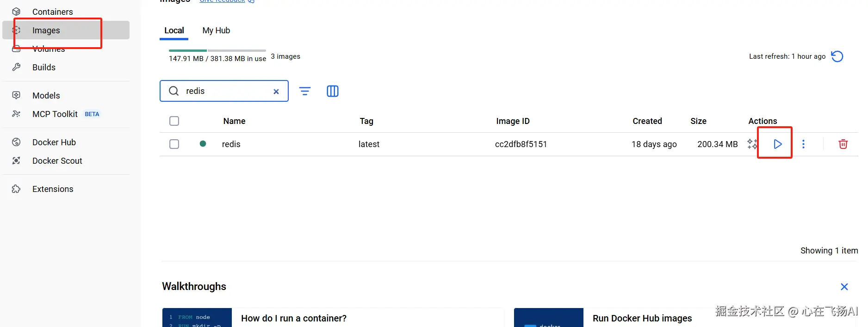This screenshot has width=868, height=327.
Task: Tick the redis row checkbox
Action: pos(174,144)
